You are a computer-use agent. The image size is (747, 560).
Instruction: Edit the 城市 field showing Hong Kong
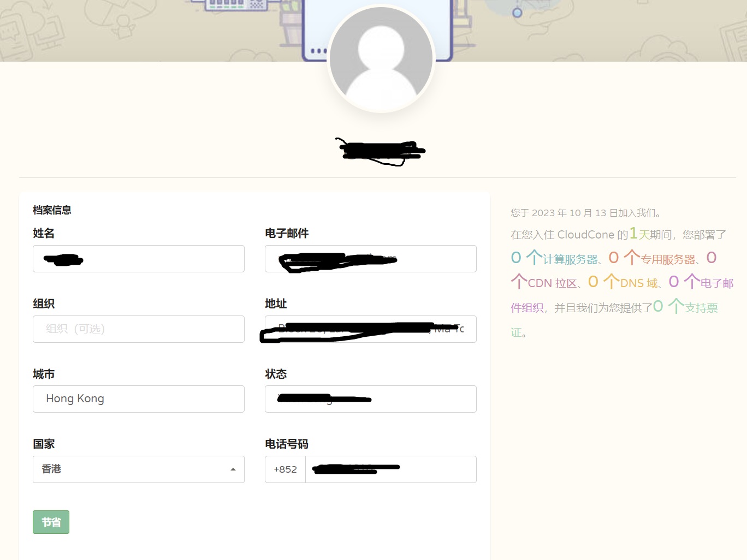tap(138, 399)
